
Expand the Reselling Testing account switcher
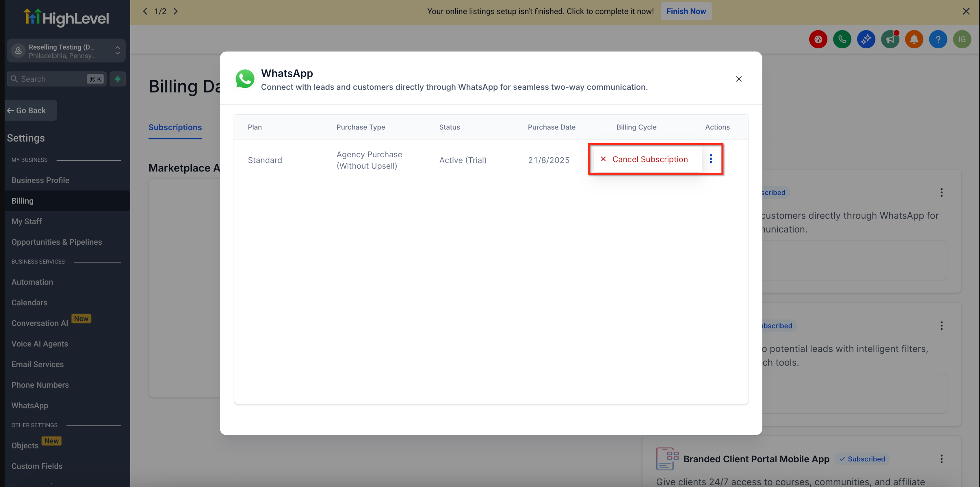[x=117, y=51]
